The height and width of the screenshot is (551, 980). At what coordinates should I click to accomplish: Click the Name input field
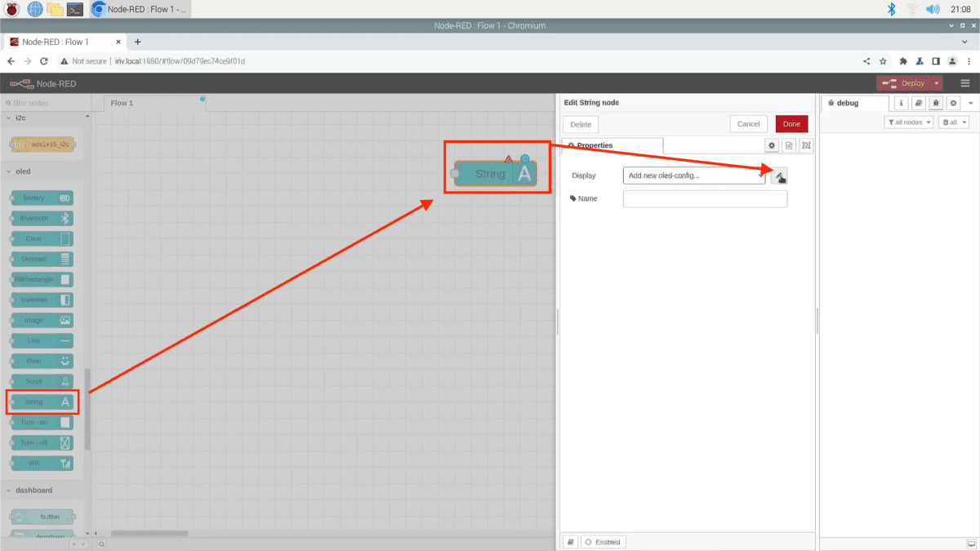705,199
